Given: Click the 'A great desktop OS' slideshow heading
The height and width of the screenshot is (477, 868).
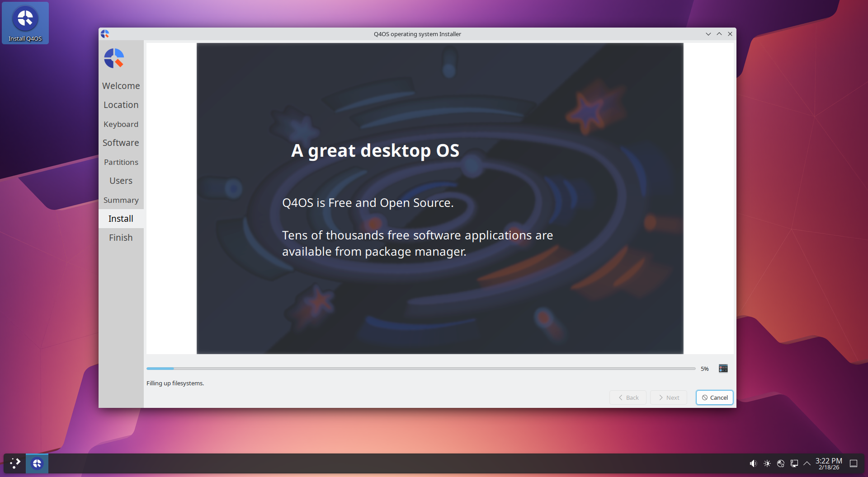Looking at the screenshot, I should [x=375, y=150].
